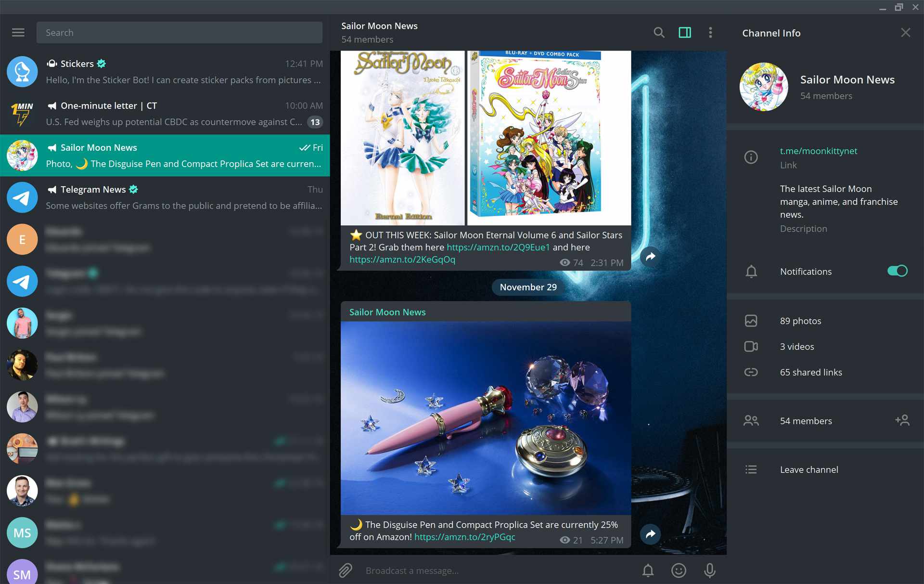Viewport: 924px width, 584px height.
Task: Close the Channel Info panel
Action: point(905,32)
